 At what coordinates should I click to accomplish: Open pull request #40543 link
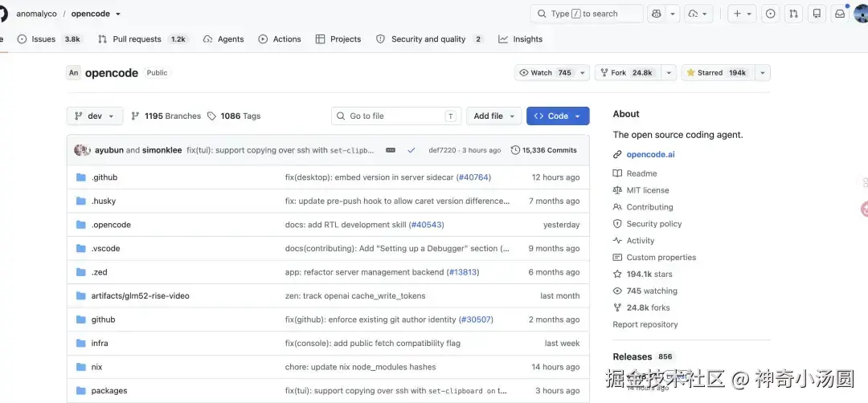pyautogui.click(x=426, y=225)
